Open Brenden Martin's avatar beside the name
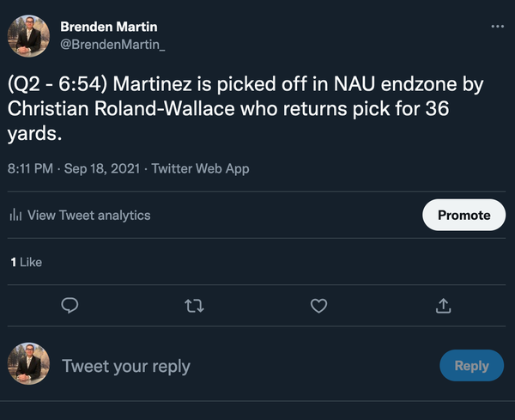The width and height of the screenshot is (515, 420). coord(28,35)
